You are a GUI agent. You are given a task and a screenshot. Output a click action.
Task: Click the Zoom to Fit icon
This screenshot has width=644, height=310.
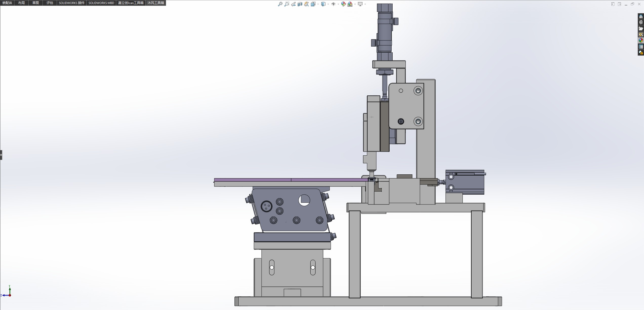(280, 4)
